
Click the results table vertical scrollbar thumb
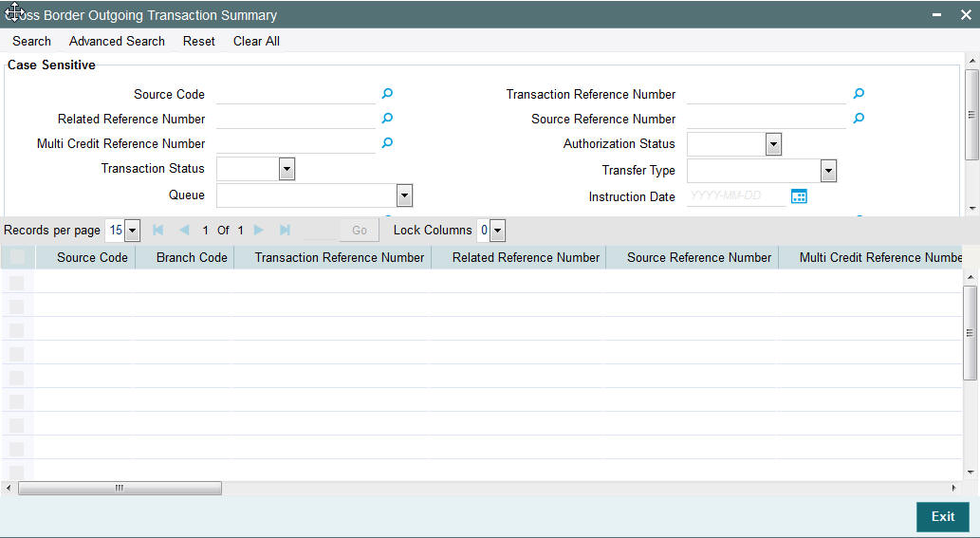coord(970,333)
